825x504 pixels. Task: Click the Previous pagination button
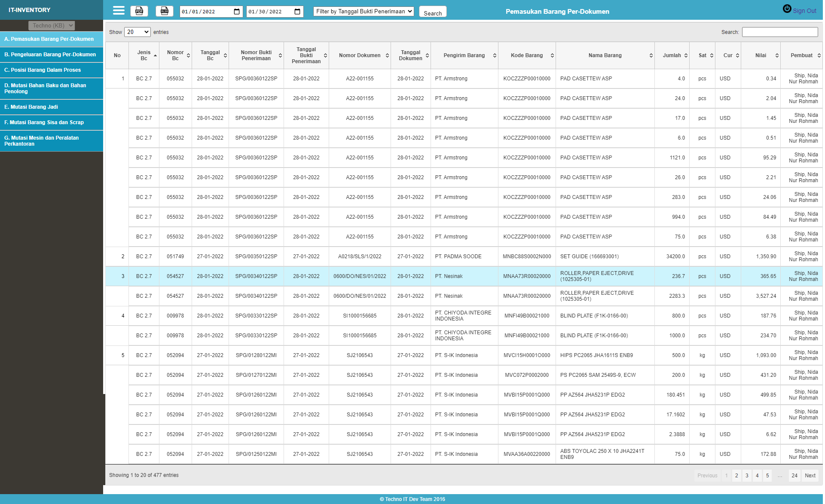[707, 476]
